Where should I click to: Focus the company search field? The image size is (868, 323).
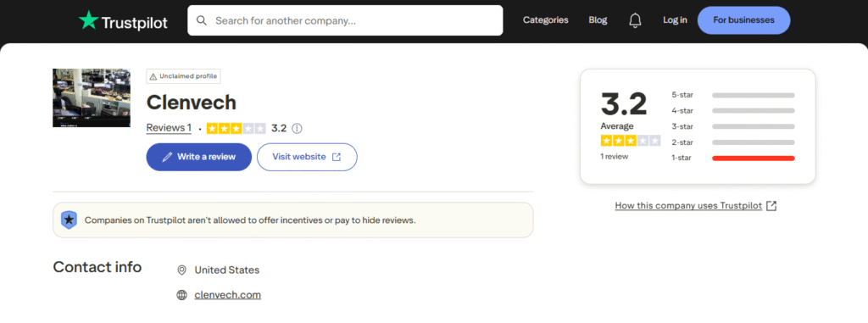[x=345, y=20]
